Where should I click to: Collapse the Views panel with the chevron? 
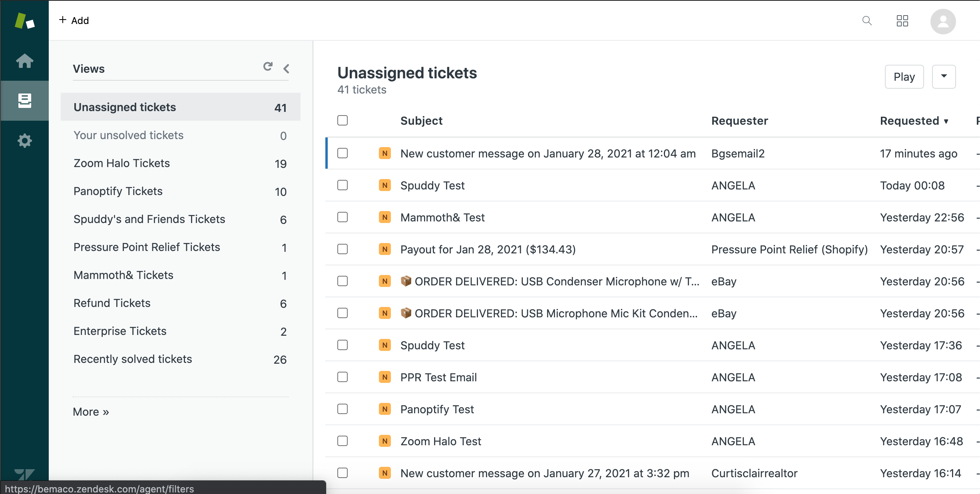pos(286,69)
